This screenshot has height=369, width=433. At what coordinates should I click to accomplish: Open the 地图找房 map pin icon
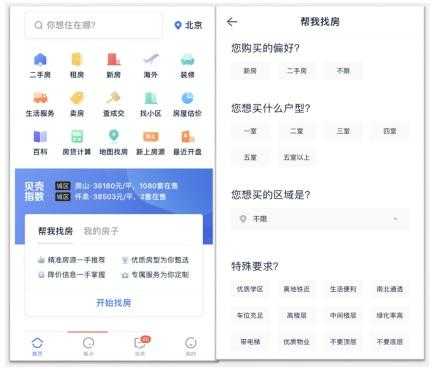[114, 136]
